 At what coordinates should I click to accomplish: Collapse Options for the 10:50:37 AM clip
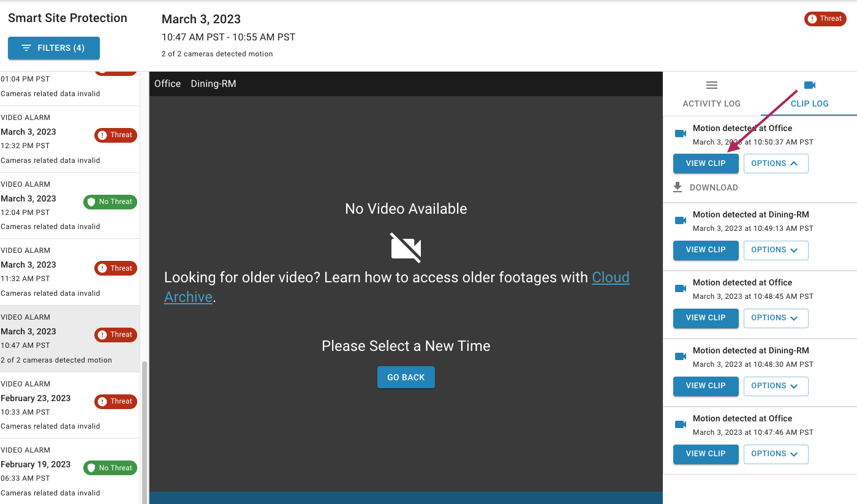tap(776, 164)
